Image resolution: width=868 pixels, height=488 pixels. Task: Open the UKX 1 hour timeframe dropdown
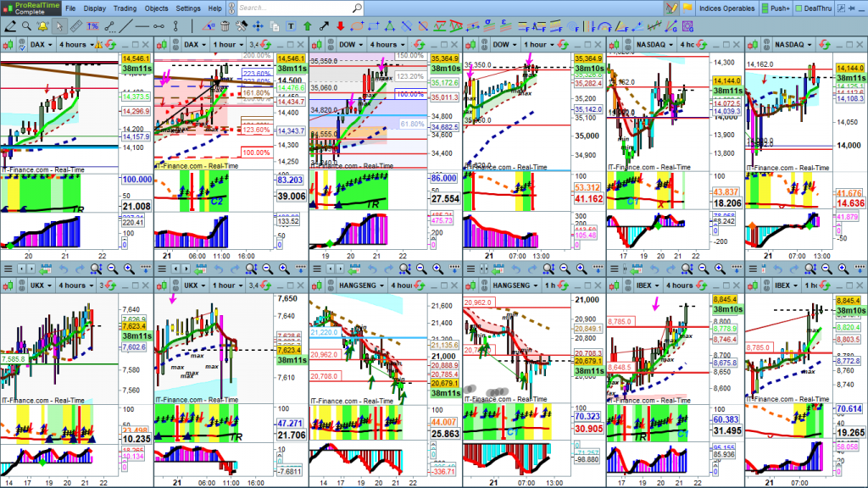coord(227,286)
